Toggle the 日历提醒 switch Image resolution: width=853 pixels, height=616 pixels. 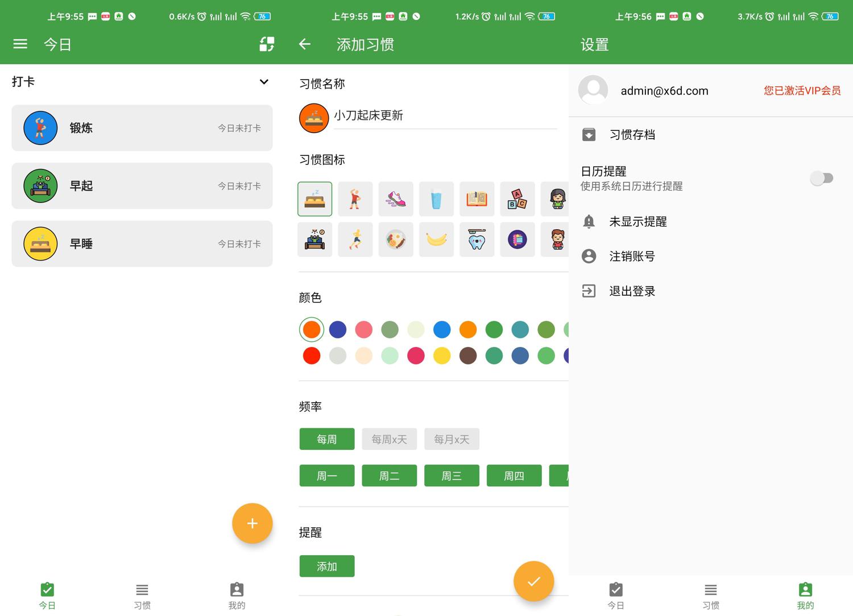821,179
